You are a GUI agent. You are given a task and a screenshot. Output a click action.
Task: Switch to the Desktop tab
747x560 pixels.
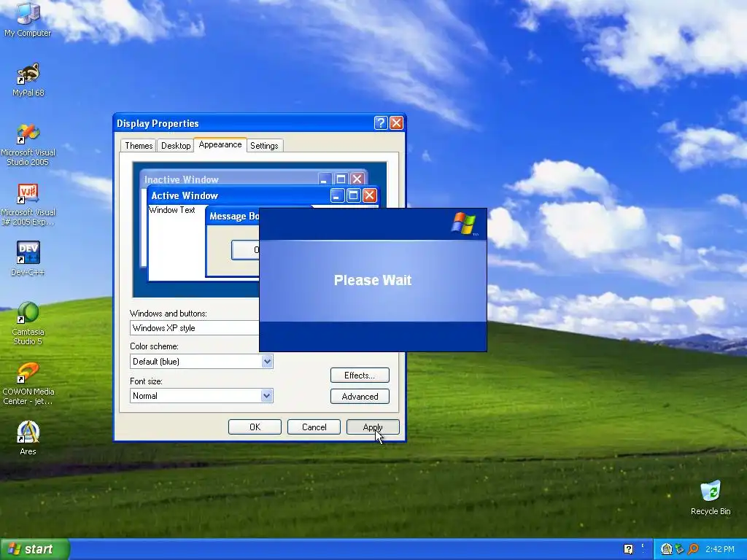point(176,146)
